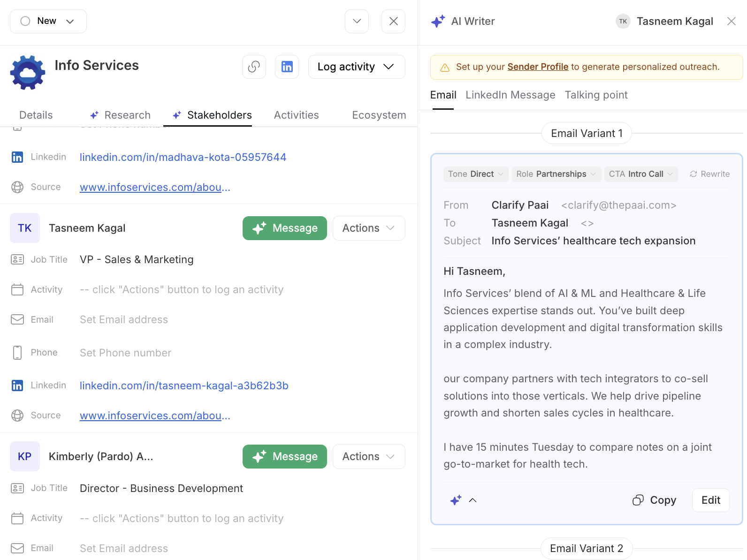Click the subject line text
The height and width of the screenshot is (560, 747).
[594, 241]
